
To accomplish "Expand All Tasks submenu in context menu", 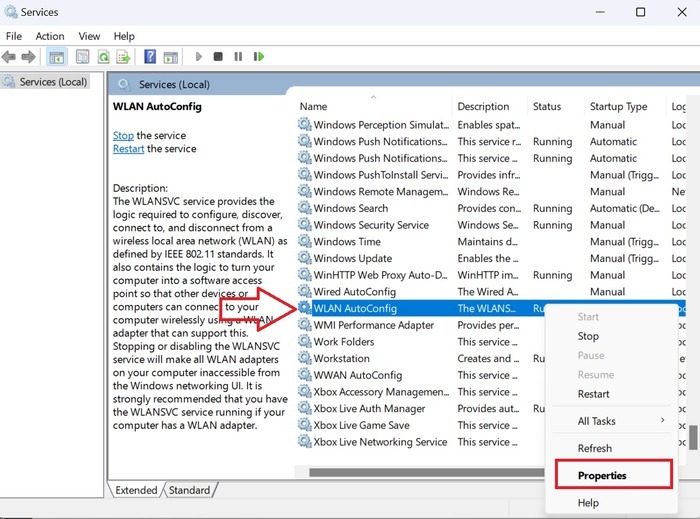I will click(x=612, y=421).
